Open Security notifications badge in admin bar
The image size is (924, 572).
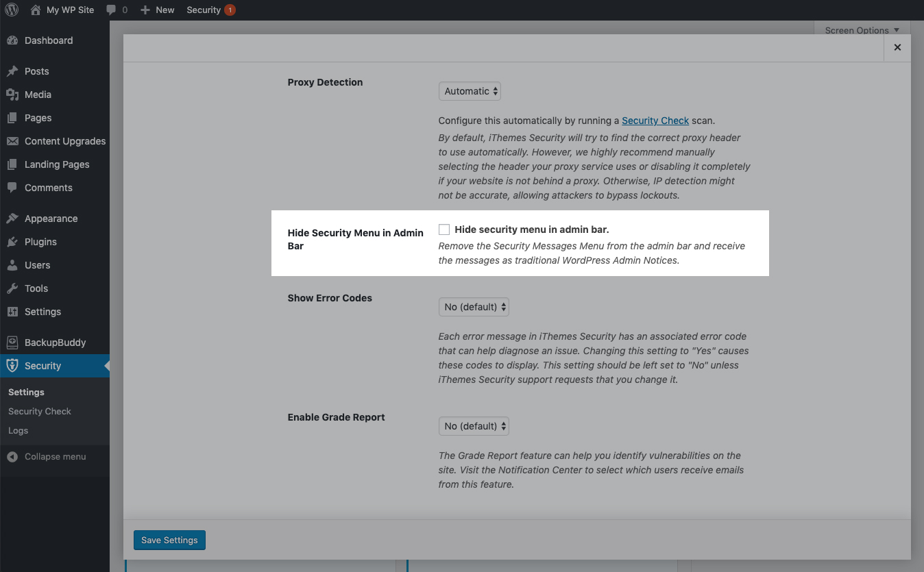[x=230, y=10]
